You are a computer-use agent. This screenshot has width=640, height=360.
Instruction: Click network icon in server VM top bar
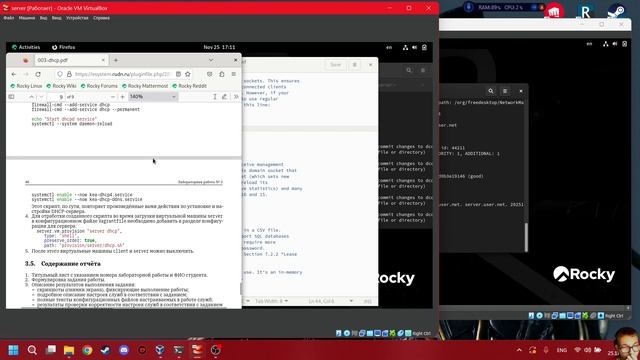405,47
